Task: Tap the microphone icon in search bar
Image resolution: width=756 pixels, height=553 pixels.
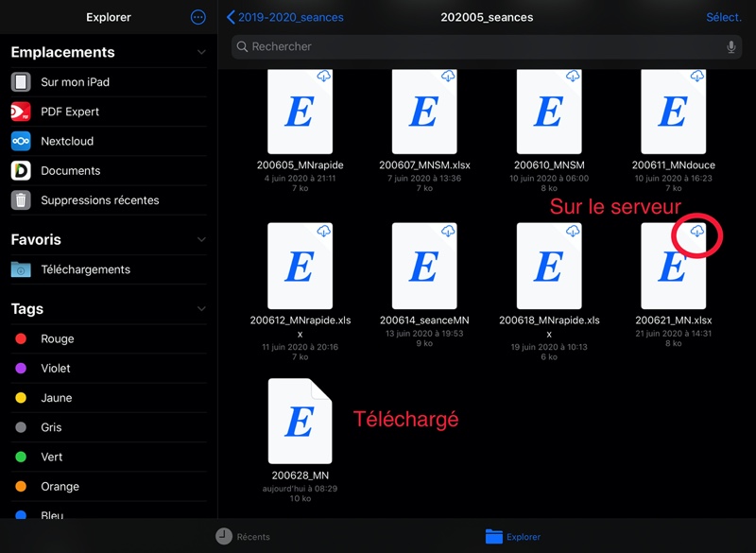Action: click(x=730, y=47)
